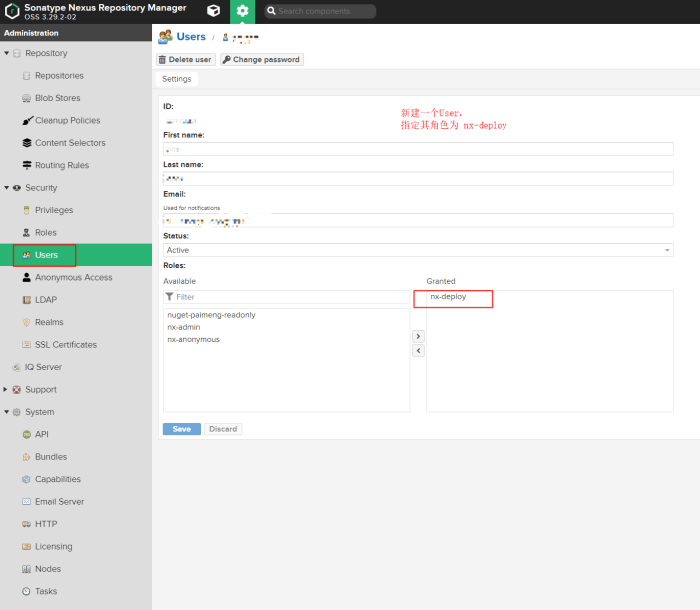Screen dimensions: 700x610
Task: Expand the Support tree section
Action: [x=5, y=389]
